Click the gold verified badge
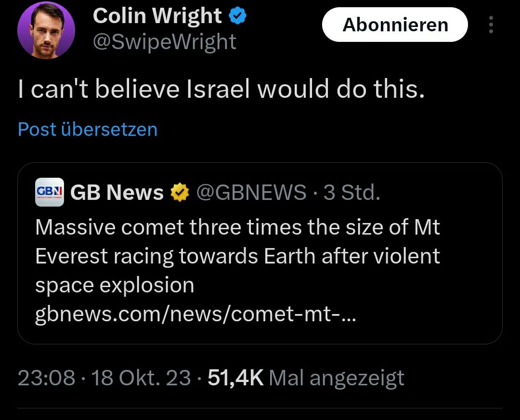This screenshot has width=520, height=420. point(180,193)
